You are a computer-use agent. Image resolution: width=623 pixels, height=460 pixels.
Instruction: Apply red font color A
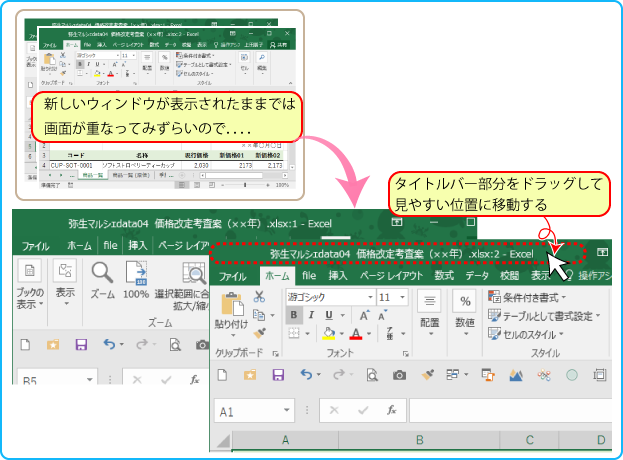coord(356,333)
